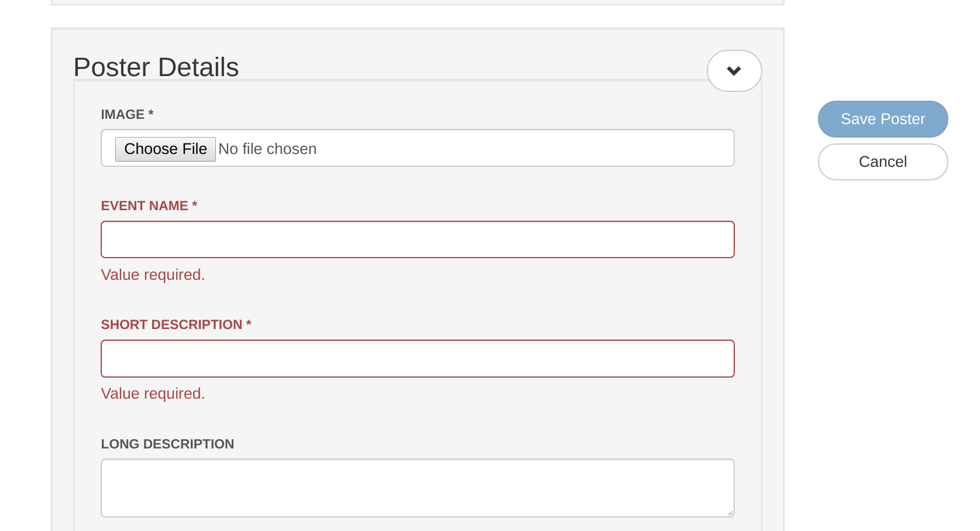
Task: Select the Short Description text box
Action: (417, 358)
